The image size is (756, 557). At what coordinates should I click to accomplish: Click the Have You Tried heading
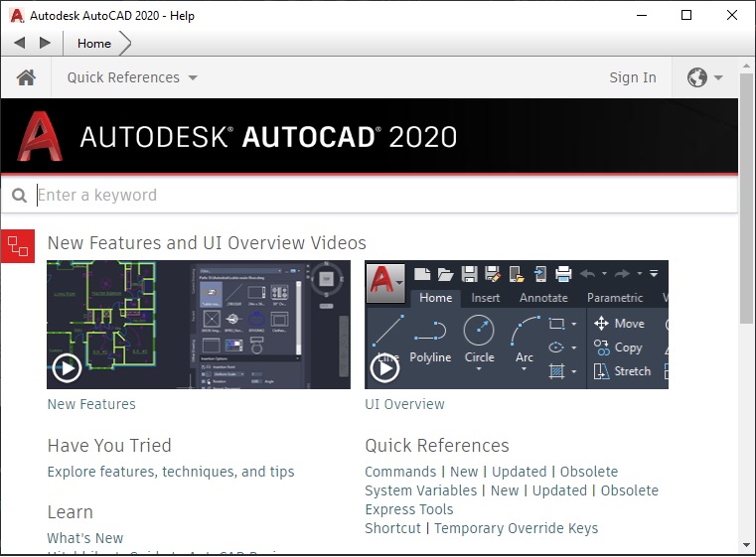(109, 445)
